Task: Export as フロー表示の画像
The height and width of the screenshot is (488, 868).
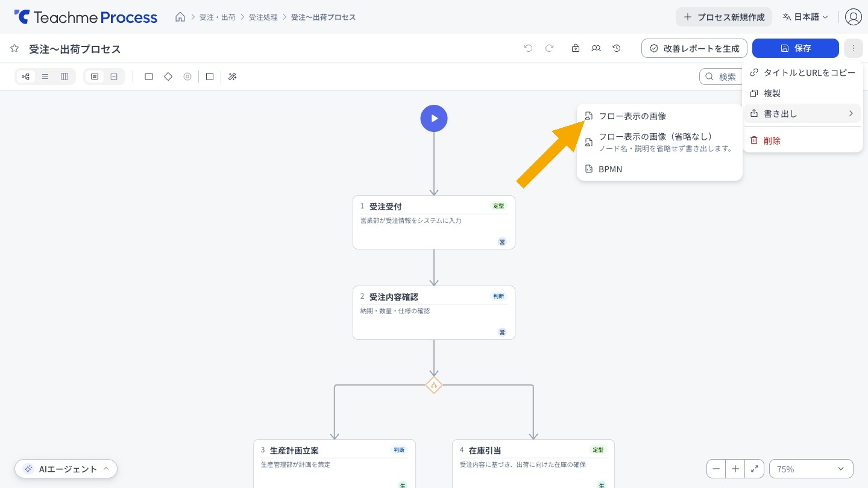Action: point(659,116)
